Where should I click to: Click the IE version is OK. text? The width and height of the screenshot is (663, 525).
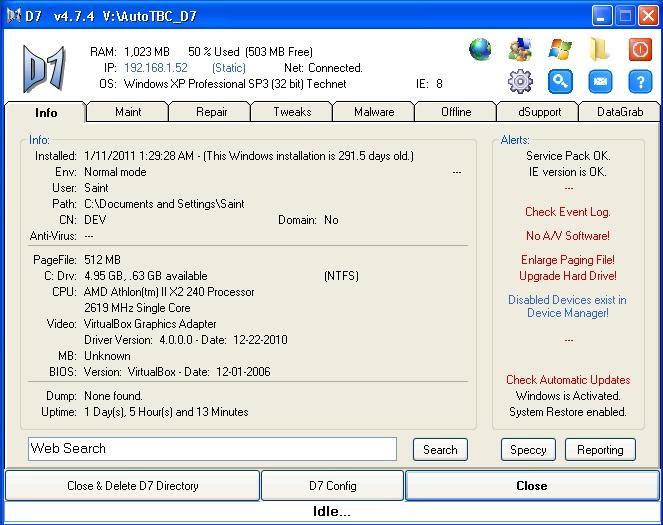[567, 172]
